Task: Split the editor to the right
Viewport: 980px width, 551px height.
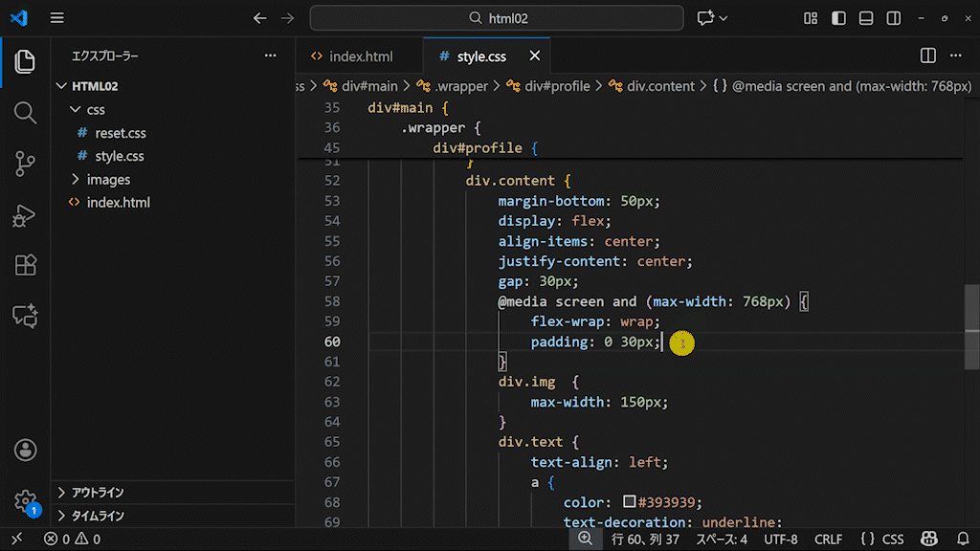Action: [x=927, y=56]
